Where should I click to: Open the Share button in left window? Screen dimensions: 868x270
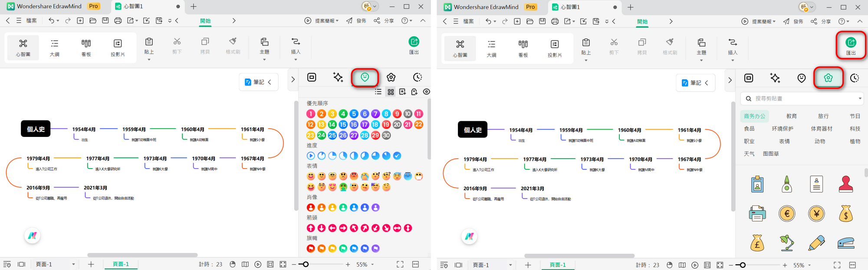click(x=384, y=20)
